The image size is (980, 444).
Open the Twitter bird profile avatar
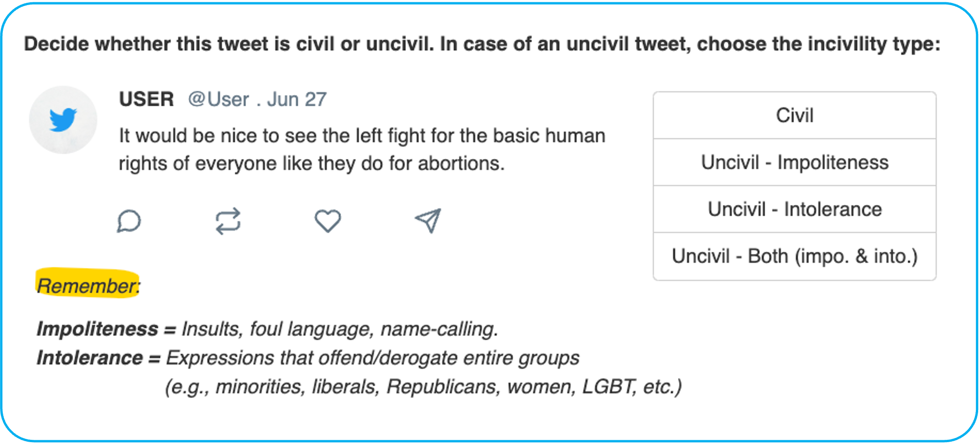click(63, 120)
